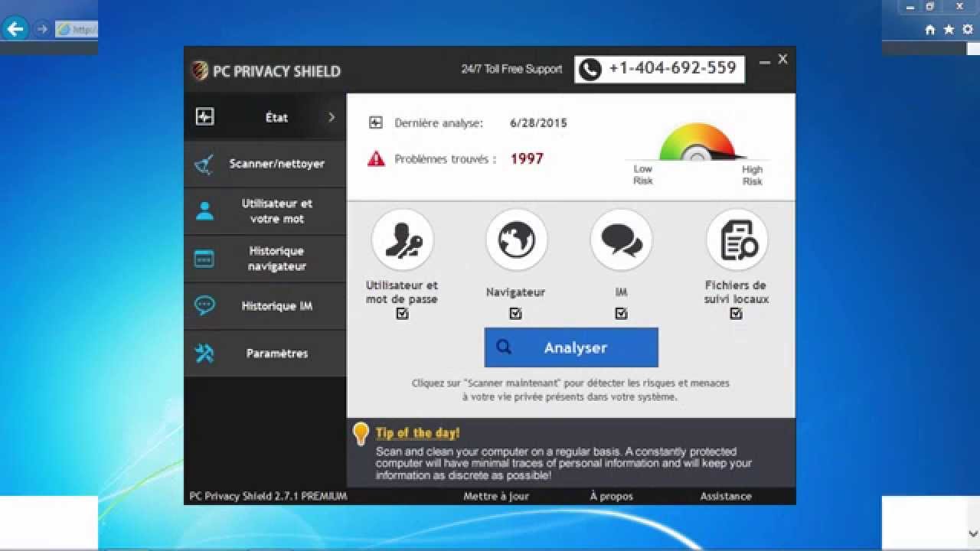980x551 pixels.
Task: Click the browser forward arrow button
Action: pyautogui.click(x=42, y=30)
